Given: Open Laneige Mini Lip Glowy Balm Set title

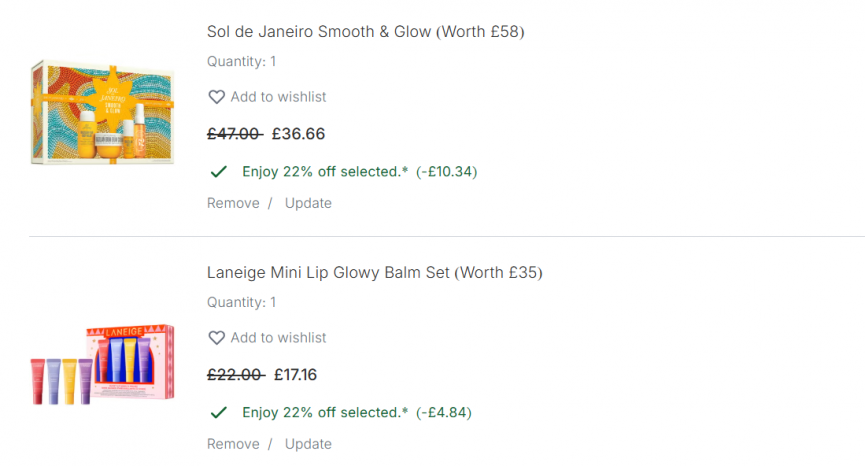Looking at the screenshot, I should coord(374,272).
